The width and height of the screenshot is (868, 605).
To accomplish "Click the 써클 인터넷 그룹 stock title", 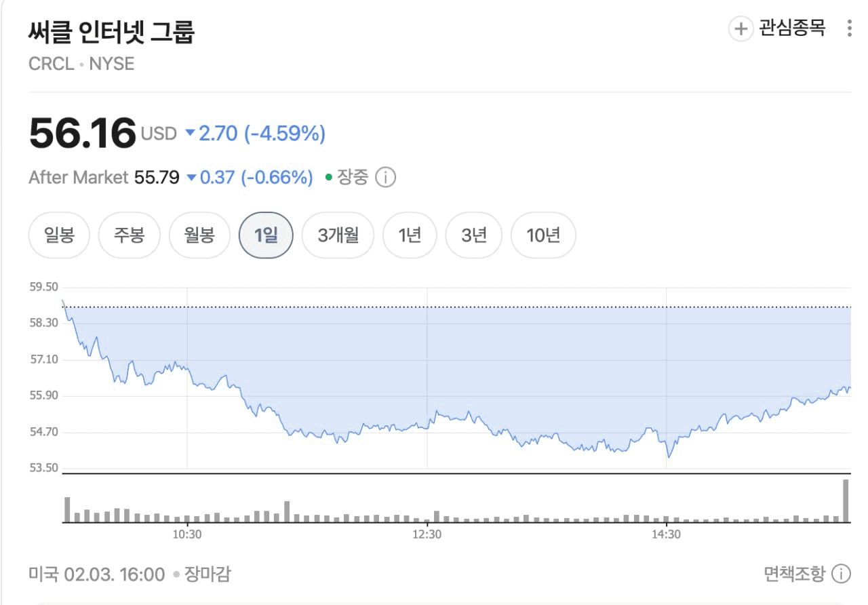I will (x=112, y=33).
